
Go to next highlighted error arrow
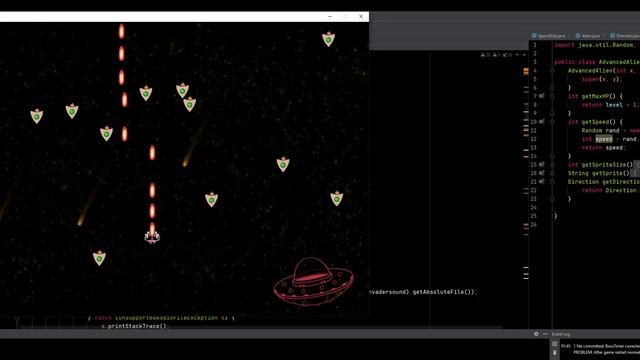(x=524, y=55)
